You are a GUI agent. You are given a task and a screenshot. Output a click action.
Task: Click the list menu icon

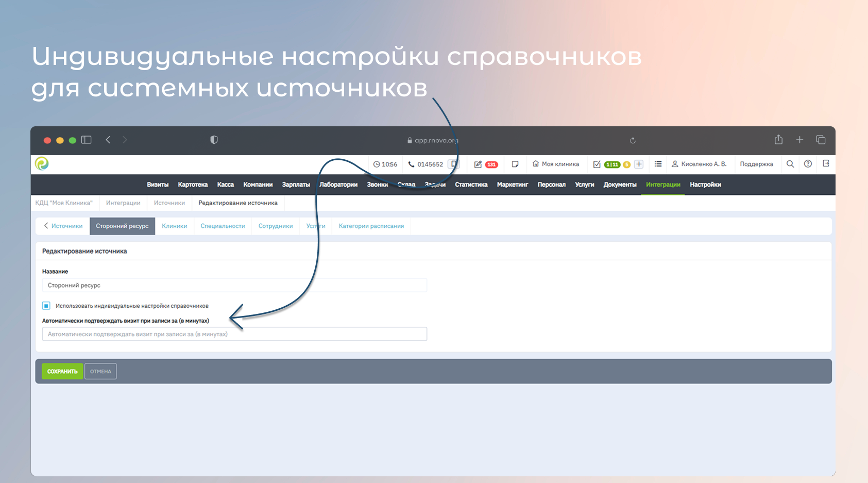pos(658,164)
